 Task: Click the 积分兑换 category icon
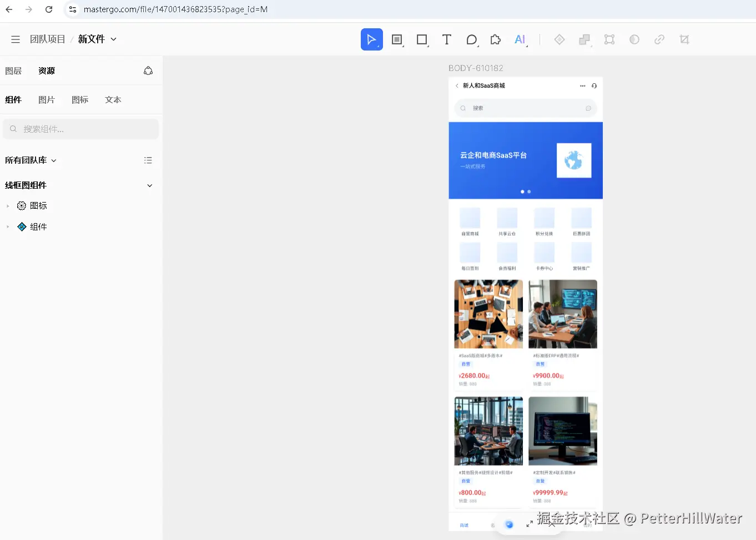tap(545, 218)
